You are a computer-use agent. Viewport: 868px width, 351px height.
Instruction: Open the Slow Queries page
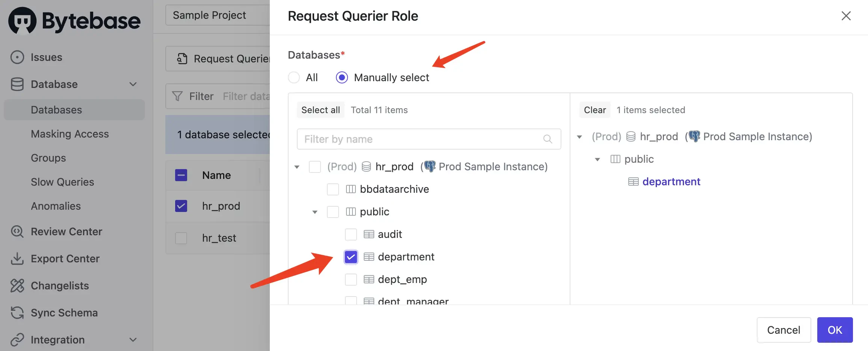click(x=62, y=182)
